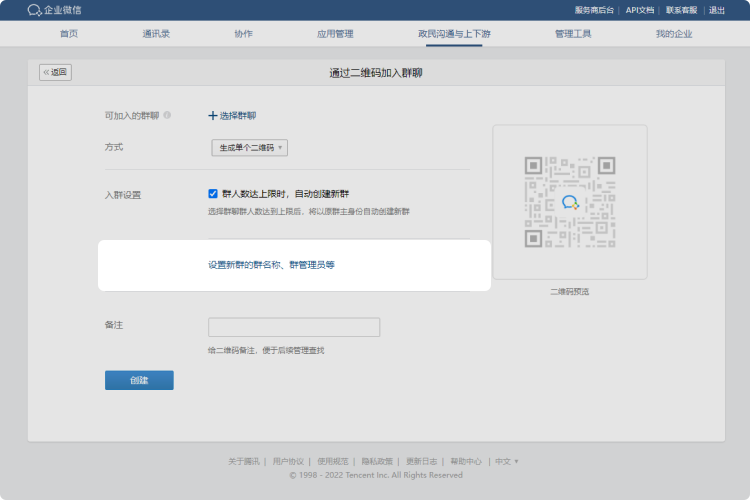Image resolution: width=750 pixels, height=500 pixels.
Task: Click the 给二维码备注，便于后续管理查找 hint text
Action: [266, 350]
